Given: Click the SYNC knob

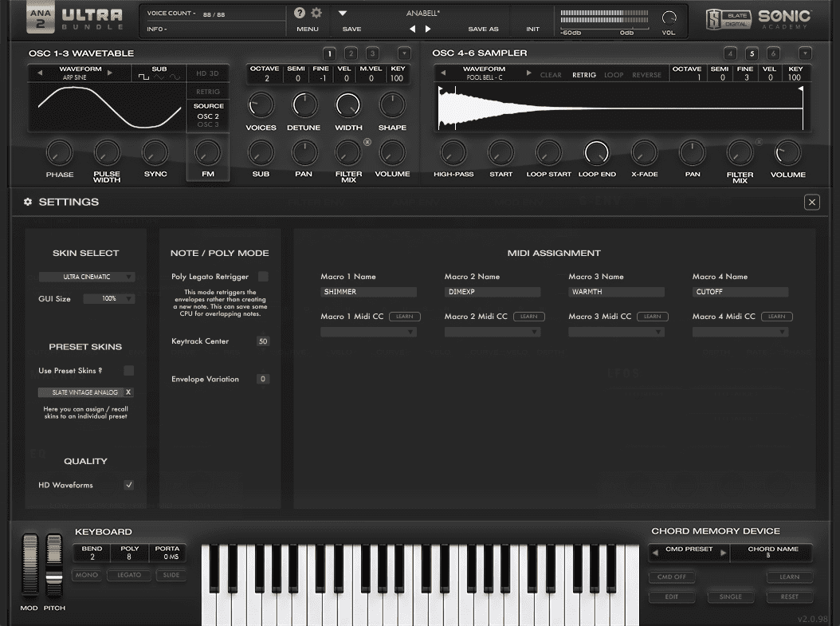Looking at the screenshot, I should pos(155,153).
